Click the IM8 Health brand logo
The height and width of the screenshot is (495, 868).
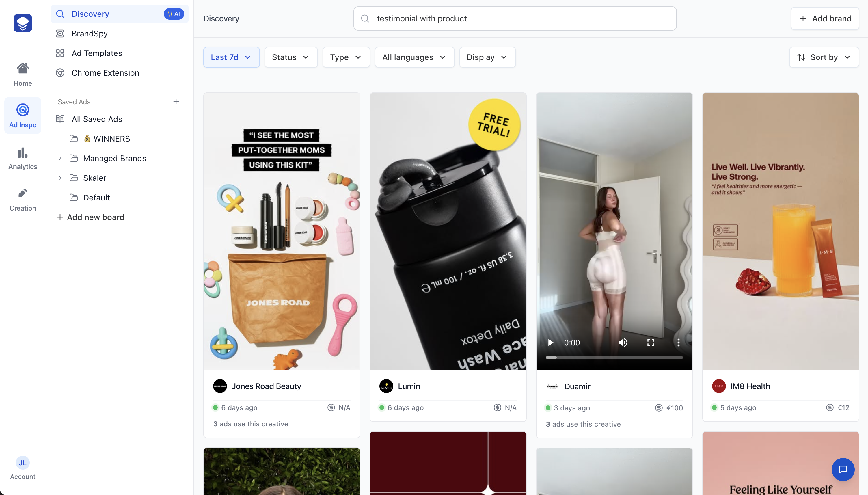coord(719,386)
